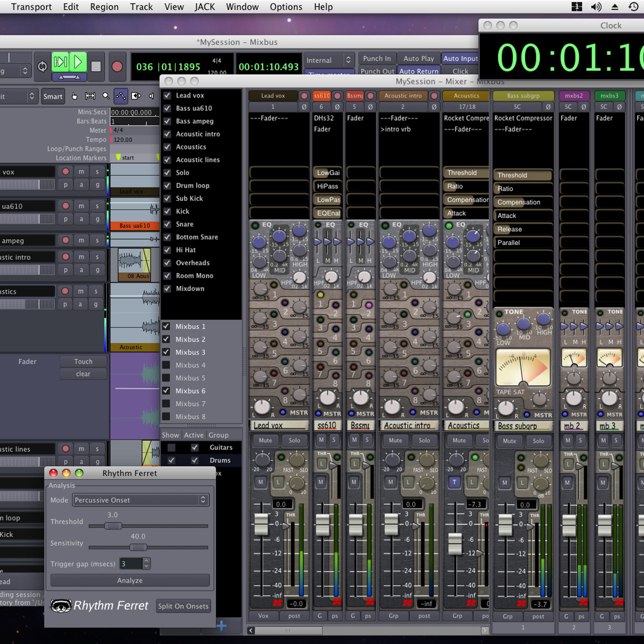Arm record on the Acoustic intro mixer strip
Screen dimensions: 644x644
434,96
